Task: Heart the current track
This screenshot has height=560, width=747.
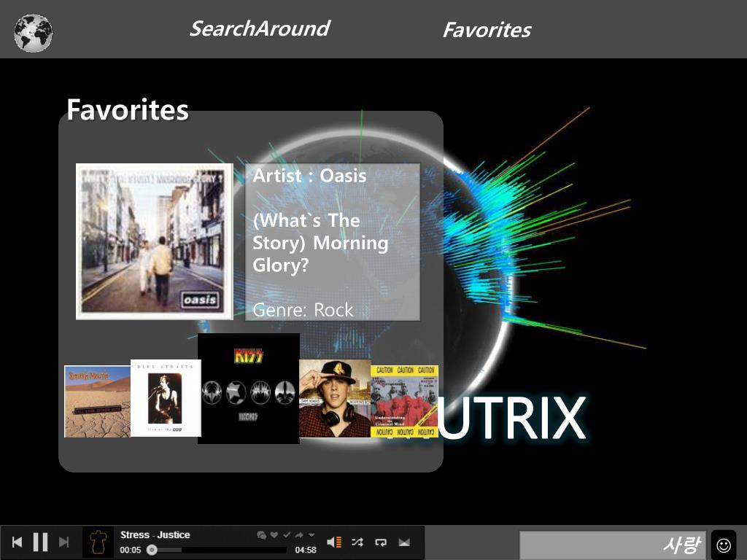Action: tap(274, 534)
